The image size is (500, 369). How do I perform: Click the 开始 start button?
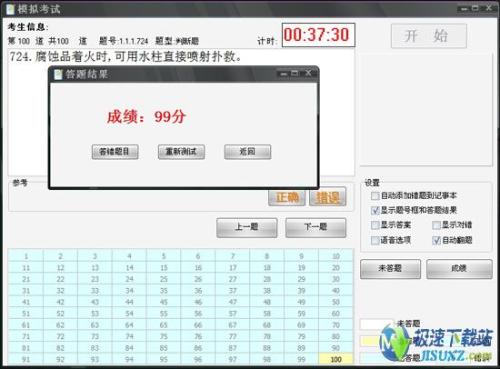tap(429, 36)
